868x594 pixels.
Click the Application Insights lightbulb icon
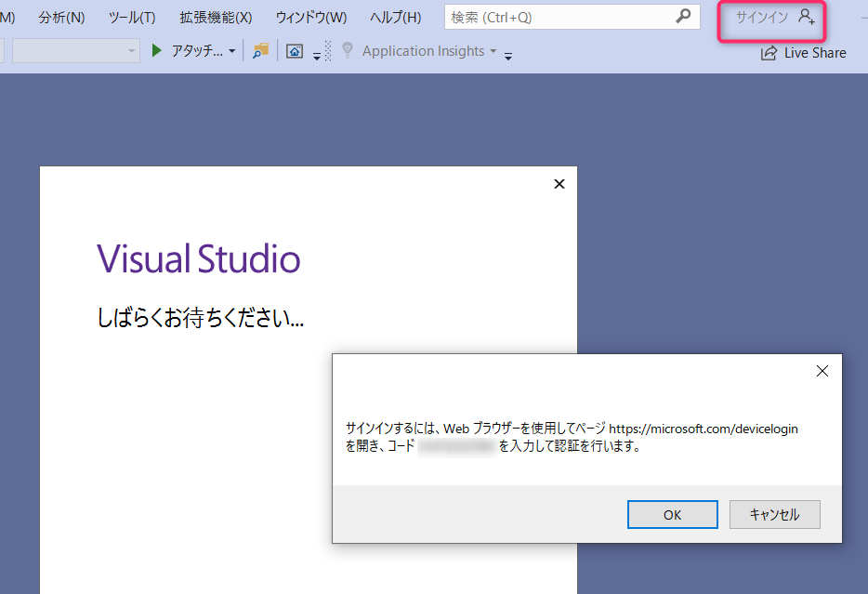[348, 50]
